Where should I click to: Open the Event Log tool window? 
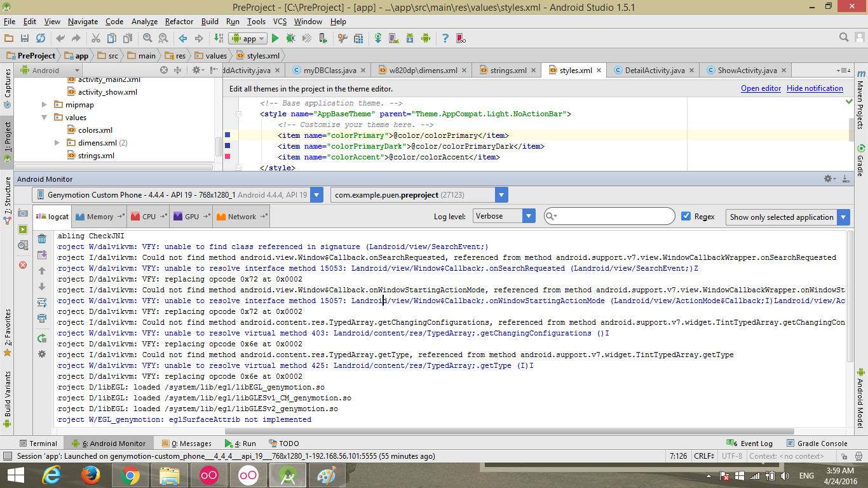click(x=749, y=444)
